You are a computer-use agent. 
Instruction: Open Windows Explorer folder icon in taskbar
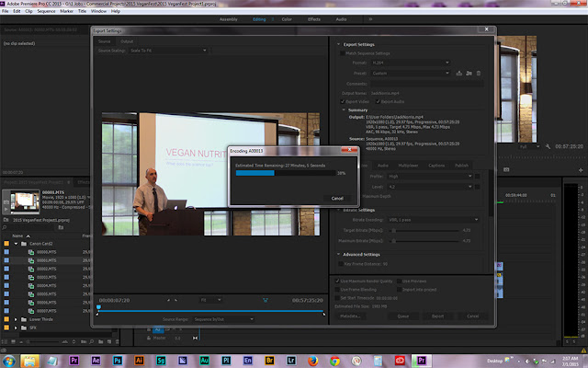pyautogui.click(x=30, y=361)
